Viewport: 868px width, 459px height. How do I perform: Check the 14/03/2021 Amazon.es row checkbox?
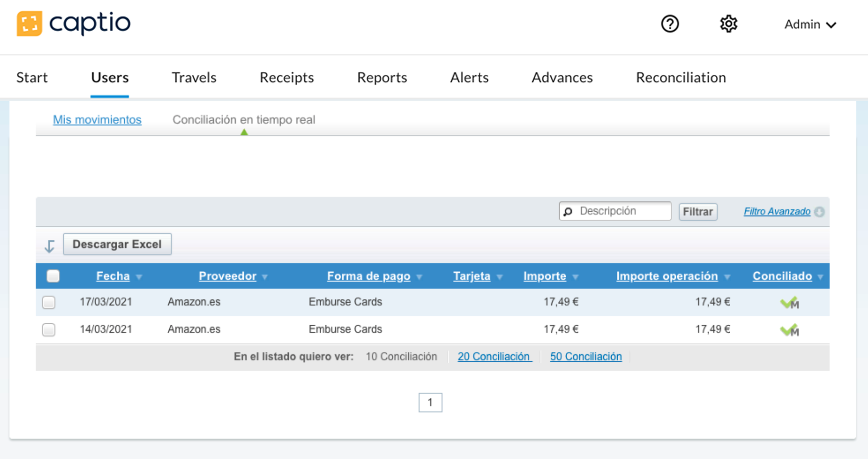[49, 329]
